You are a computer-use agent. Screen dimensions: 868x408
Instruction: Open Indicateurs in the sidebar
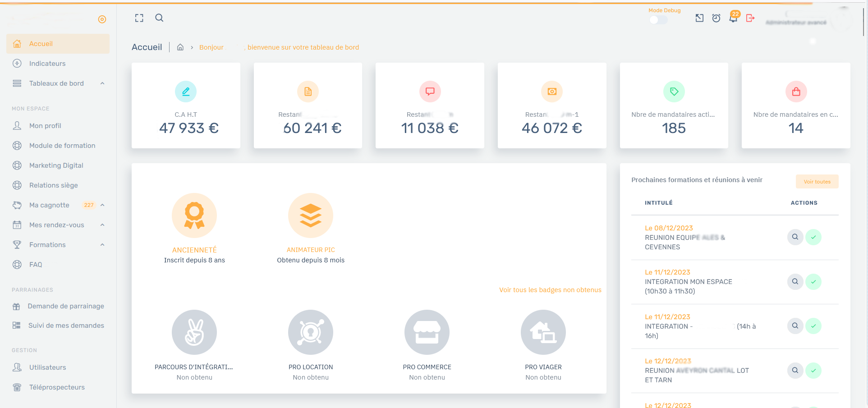[47, 64]
